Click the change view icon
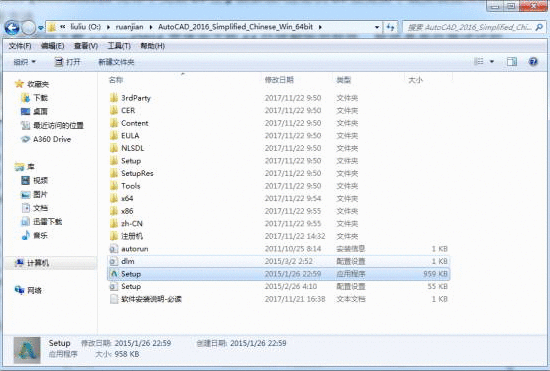 tap(478, 62)
